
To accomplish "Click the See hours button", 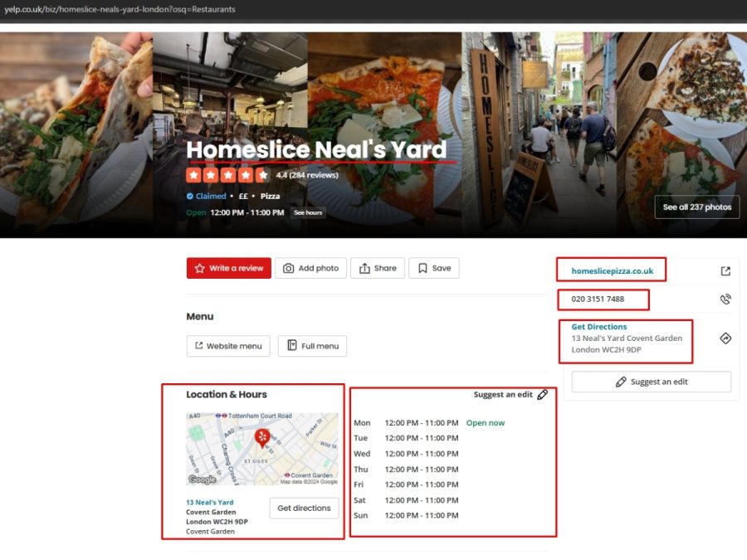I will (x=308, y=213).
